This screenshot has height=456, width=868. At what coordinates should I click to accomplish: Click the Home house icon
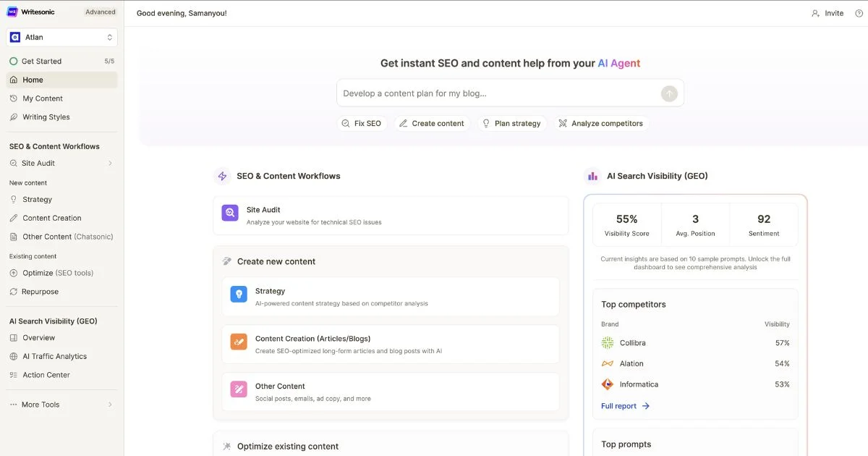coord(14,80)
